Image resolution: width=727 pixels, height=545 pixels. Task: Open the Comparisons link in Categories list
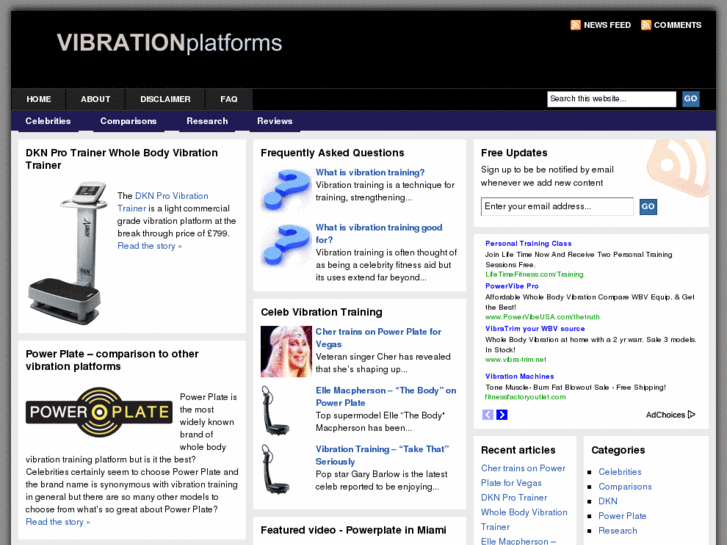click(625, 487)
